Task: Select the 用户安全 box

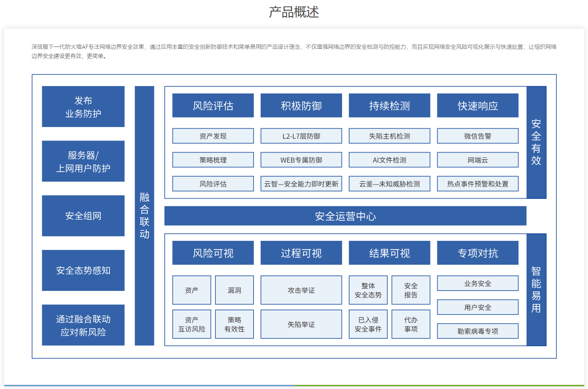Action: (478, 307)
